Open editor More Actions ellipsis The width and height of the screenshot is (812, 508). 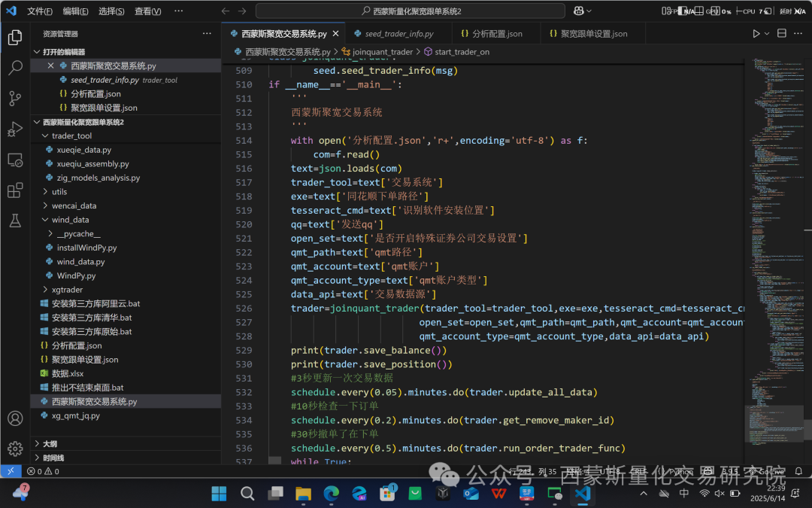[x=798, y=34]
